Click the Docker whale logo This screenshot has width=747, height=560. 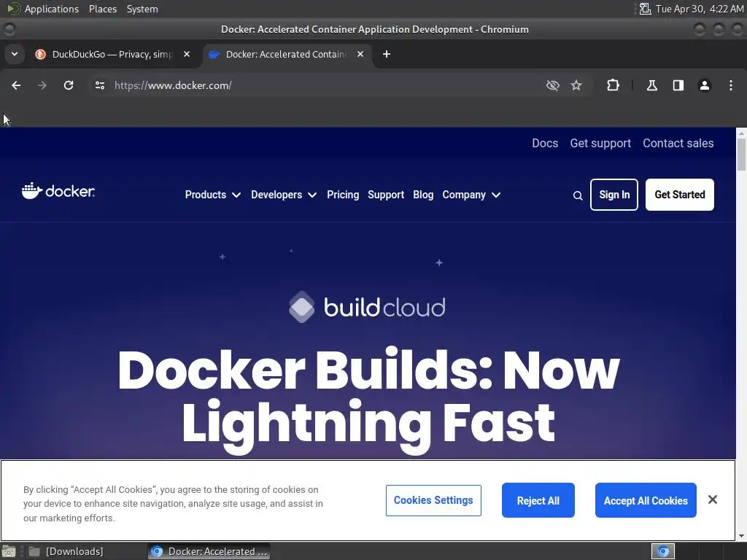click(x=58, y=191)
